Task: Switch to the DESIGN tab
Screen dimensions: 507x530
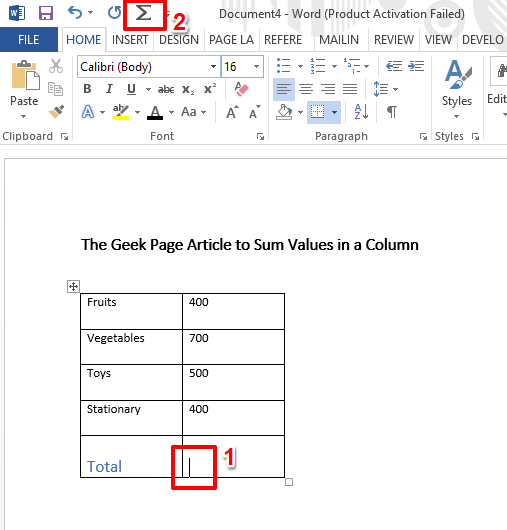Action: tap(179, 40)
